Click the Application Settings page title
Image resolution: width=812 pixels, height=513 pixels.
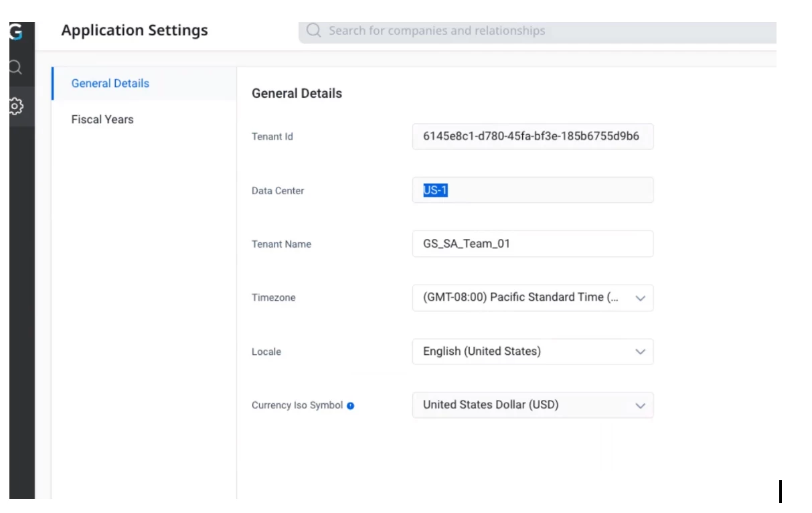pyautogui.click(x=135, y=31)
